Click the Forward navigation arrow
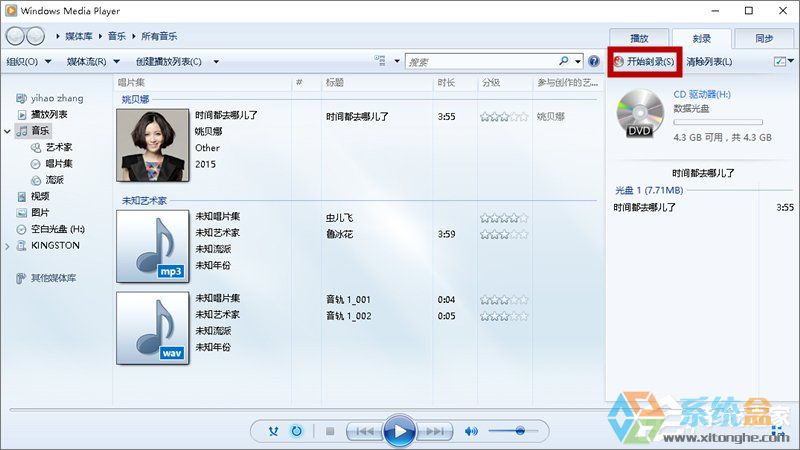 click(x=35, y=36)
